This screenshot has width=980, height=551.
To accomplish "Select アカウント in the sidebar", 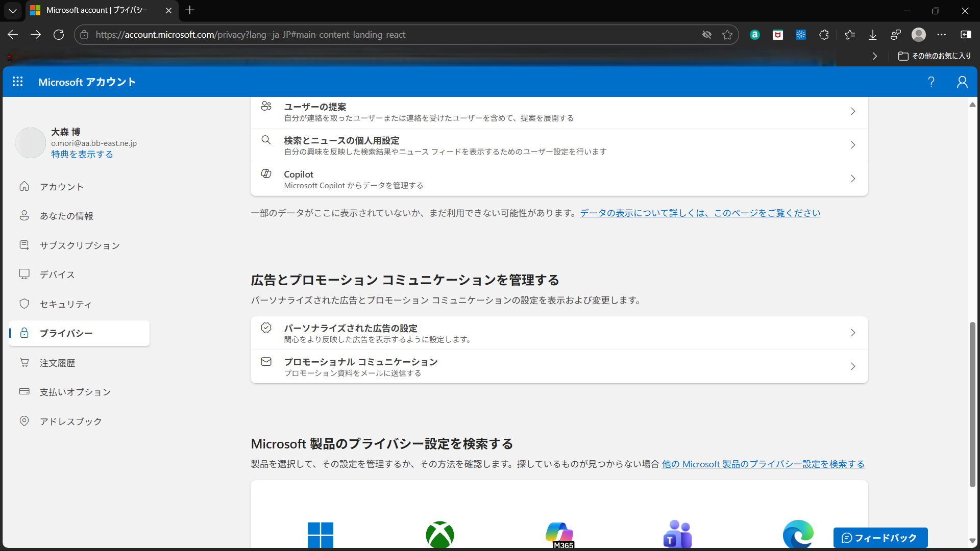I will tap(79, 187).
